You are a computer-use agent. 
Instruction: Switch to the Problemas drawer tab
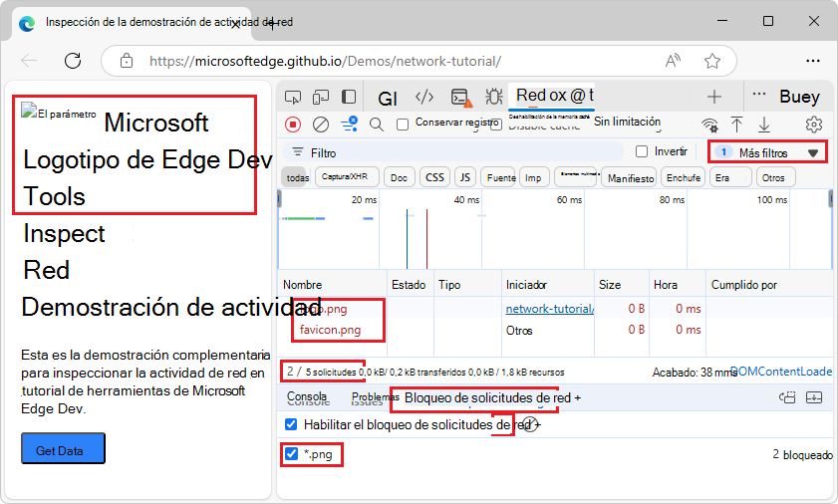pos(374,397)
